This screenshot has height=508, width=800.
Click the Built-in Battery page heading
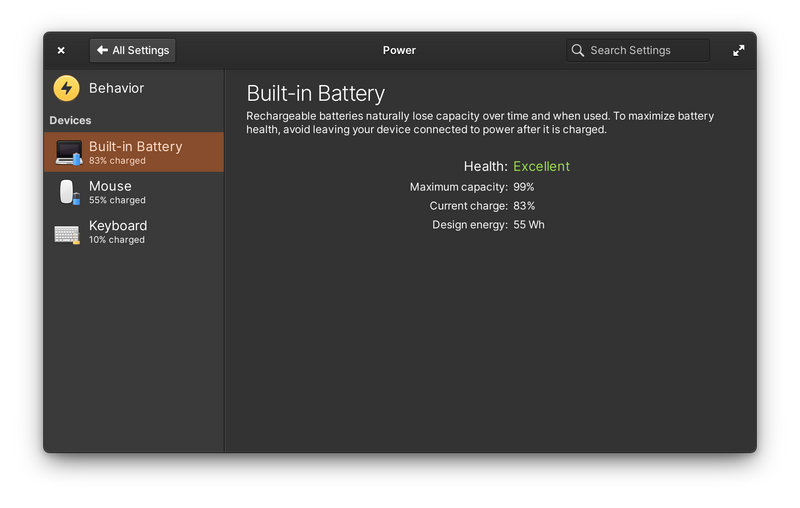tap(316, 94)
